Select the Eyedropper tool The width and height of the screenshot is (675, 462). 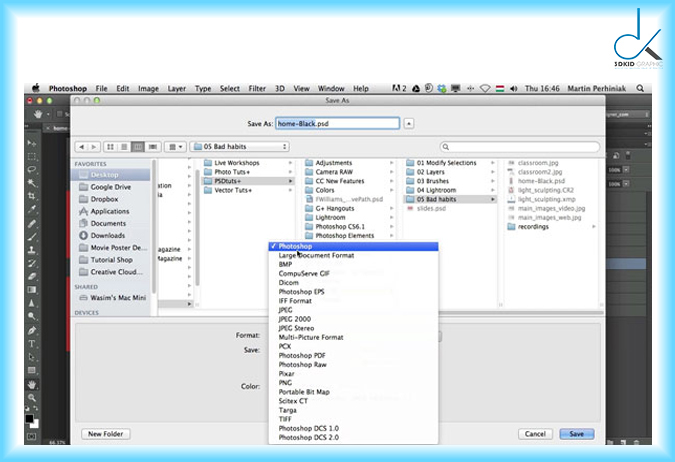[31, 210]
